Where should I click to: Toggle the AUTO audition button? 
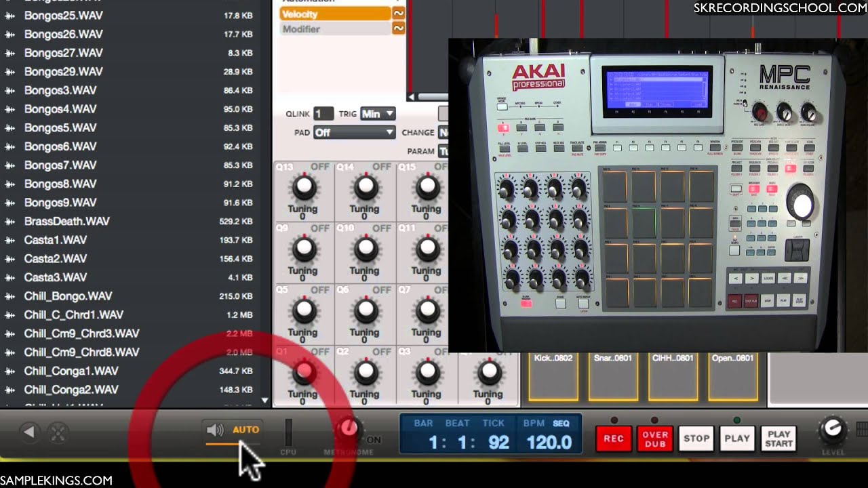click(245, 429)
